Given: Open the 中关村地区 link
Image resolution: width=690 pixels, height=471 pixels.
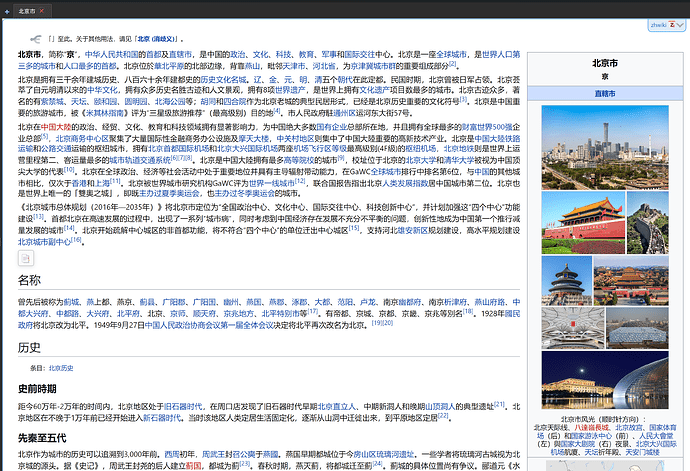Looking at the screenshot, I should click(295, 138).
